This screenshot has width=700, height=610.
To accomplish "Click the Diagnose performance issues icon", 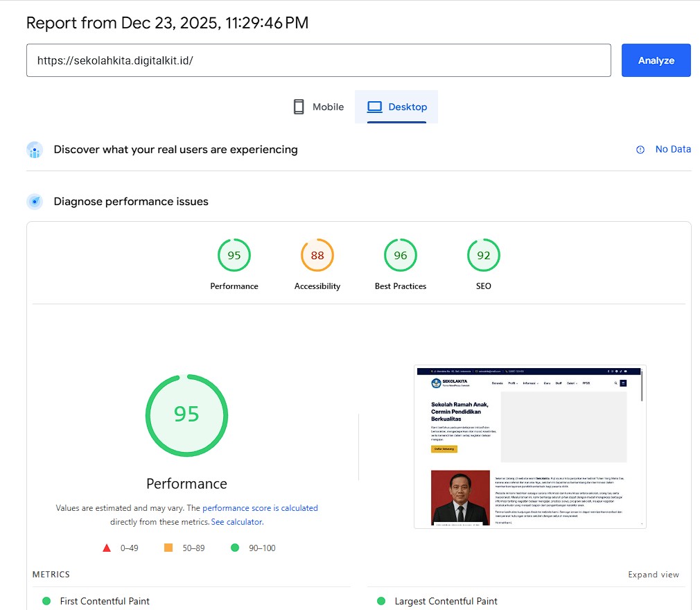I will 35,202.
